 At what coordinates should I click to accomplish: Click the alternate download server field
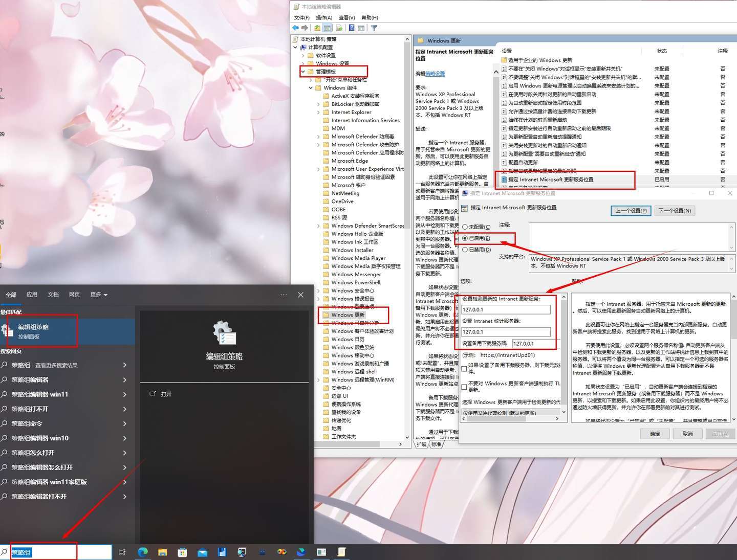click(536, 344)
